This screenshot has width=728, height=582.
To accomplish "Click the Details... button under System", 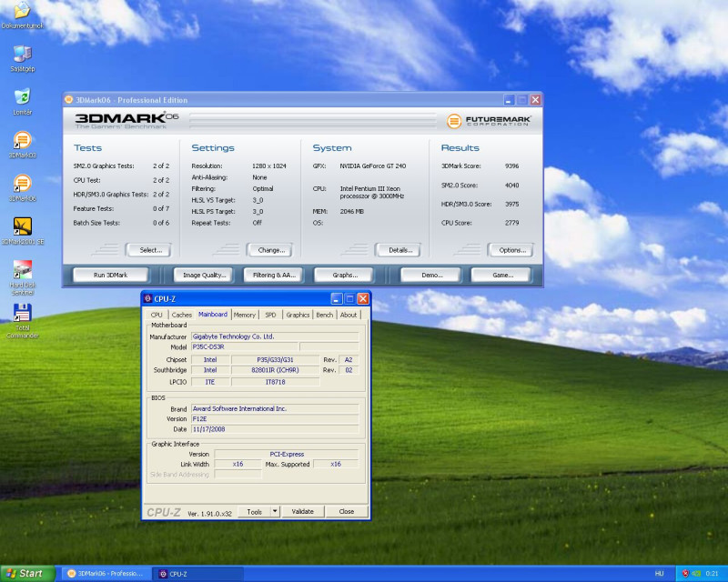I will (x=399, y=250).
